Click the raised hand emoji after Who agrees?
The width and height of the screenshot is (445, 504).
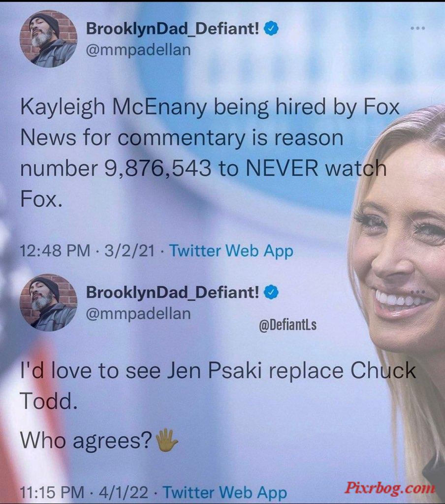point(166,440)
